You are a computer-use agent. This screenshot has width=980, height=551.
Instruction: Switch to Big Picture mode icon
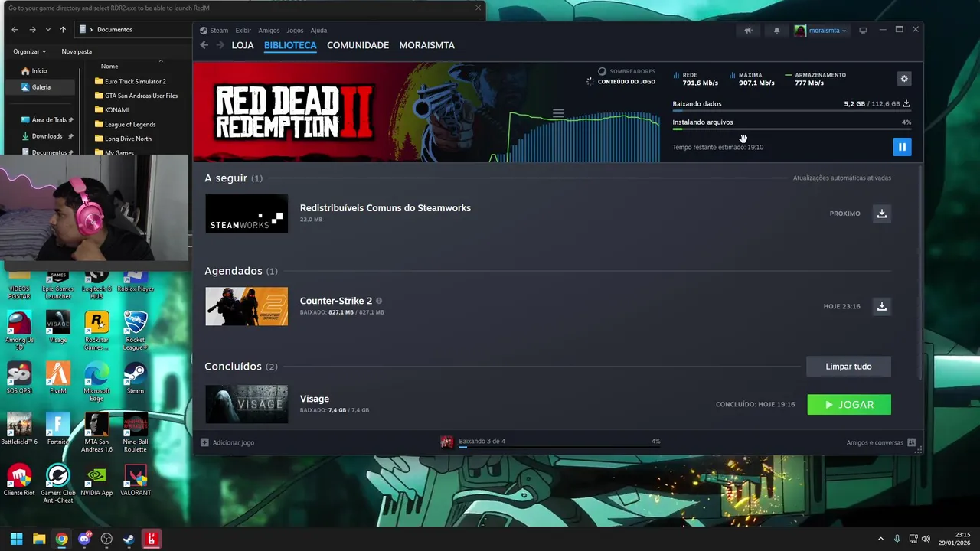pos(863,31)
